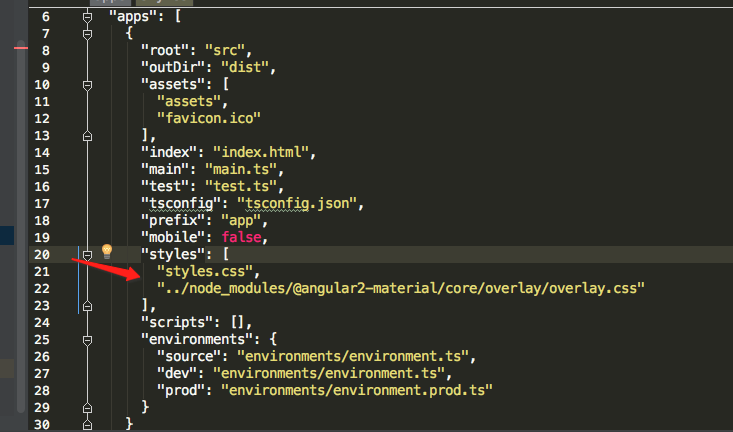Click the fold end marker on line 30
The image size is (733, 432).
87,425
